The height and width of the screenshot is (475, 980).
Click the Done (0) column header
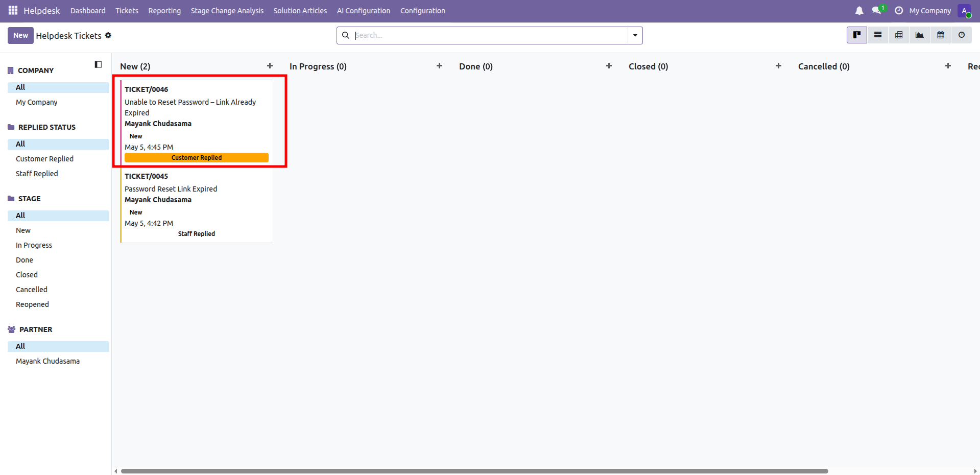pyautogui.click(x=476, y=66)
